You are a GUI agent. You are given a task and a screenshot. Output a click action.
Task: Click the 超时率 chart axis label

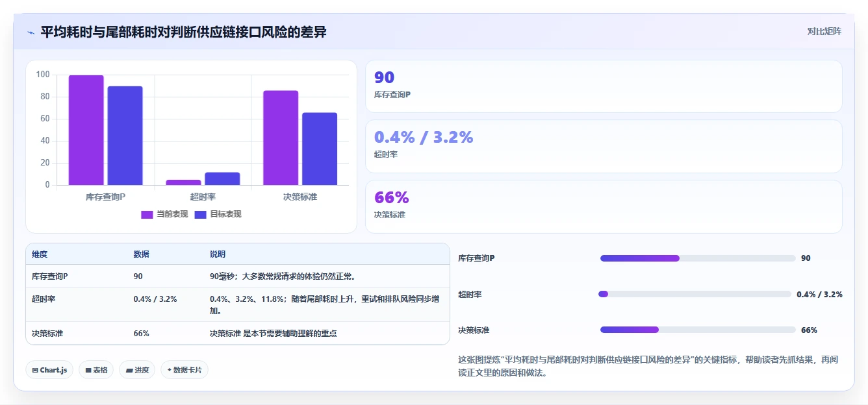203,196
